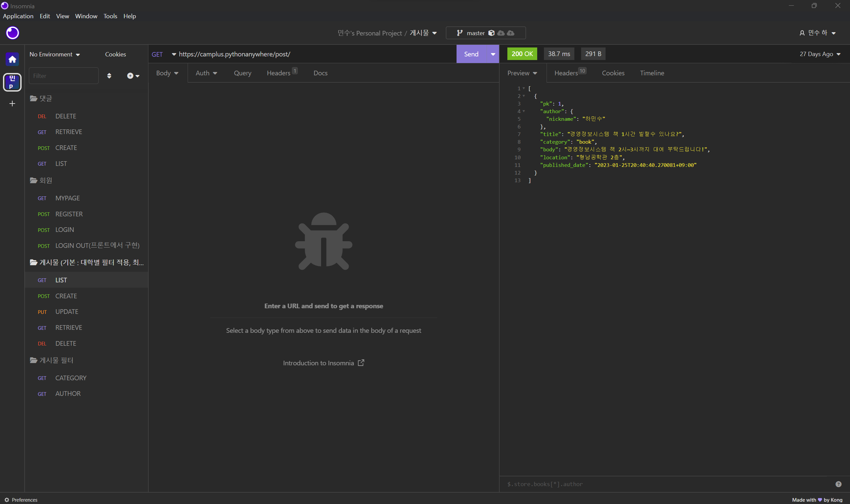The height and width of the screenshot is (504, 850).
Task: Go to the home icon in sidebar
Action: pyautogui.click(x=12, y=59)
